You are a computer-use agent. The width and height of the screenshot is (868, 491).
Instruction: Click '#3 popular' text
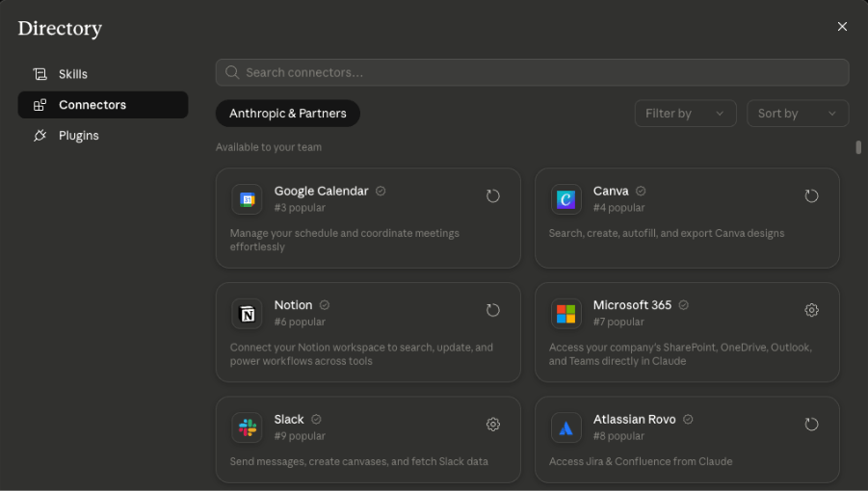[x=300, y=208]
